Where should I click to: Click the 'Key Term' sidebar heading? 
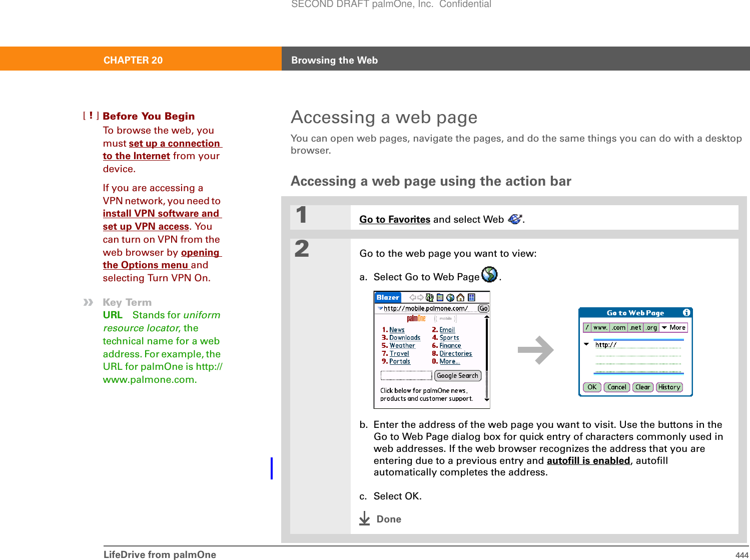tap(127, 302)
